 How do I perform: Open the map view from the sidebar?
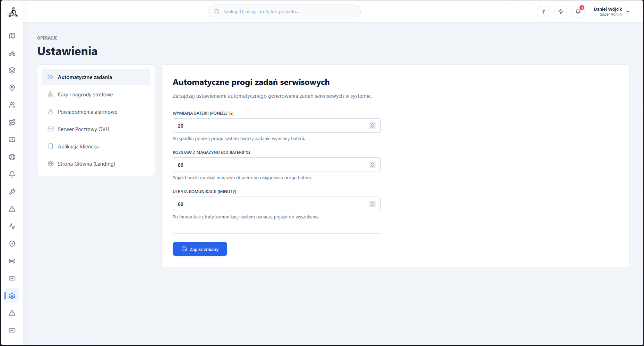point(12,36)
